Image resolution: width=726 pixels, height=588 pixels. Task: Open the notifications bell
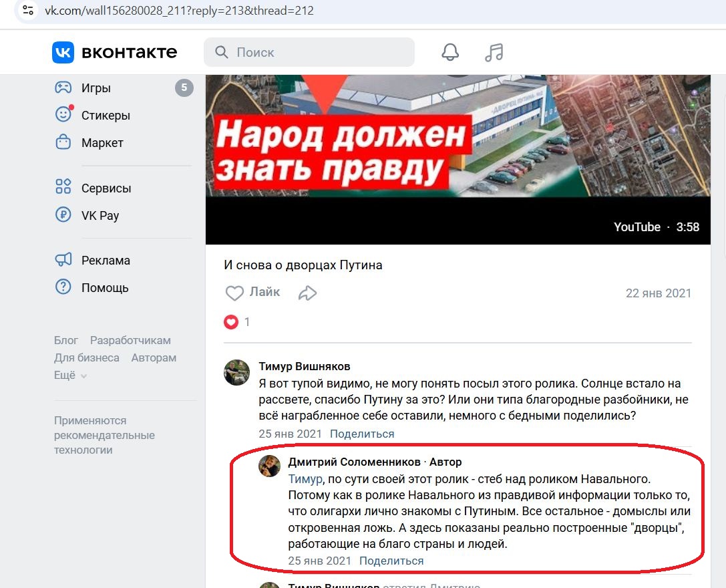pyautogui.click(x=450, y=52)
